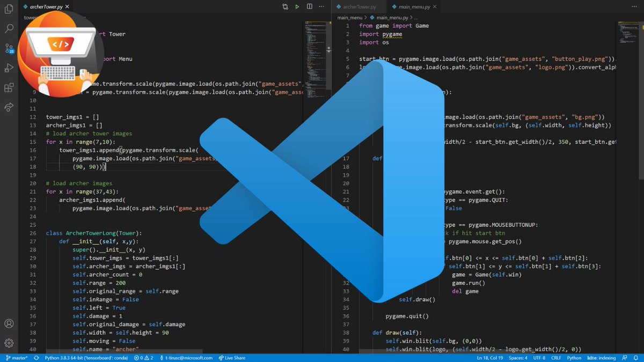Open the Live Share activity bar icon
644x362 pixels.
tap(9, 107)
